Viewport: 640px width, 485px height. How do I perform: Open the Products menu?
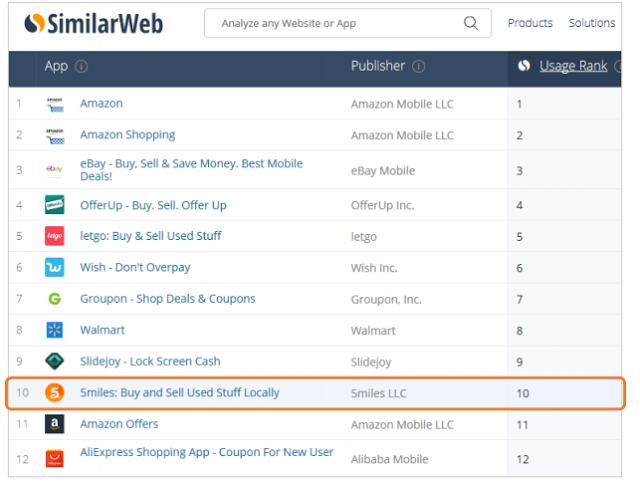[530, 23]
